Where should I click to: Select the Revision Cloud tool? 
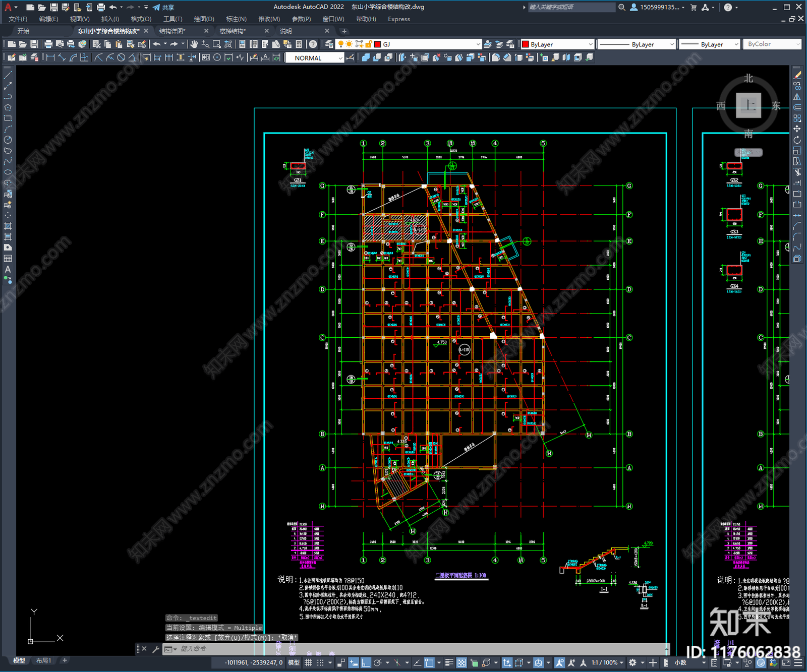(8, 151)
